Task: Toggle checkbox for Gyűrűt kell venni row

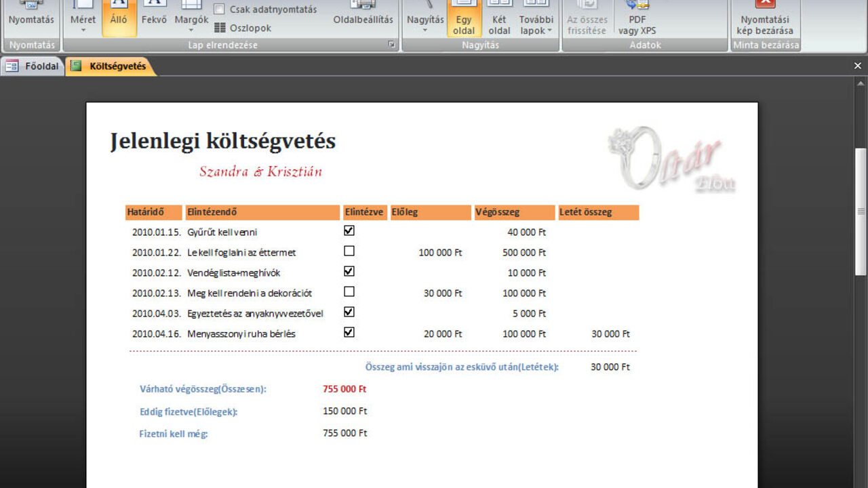Action: [349, 230]
